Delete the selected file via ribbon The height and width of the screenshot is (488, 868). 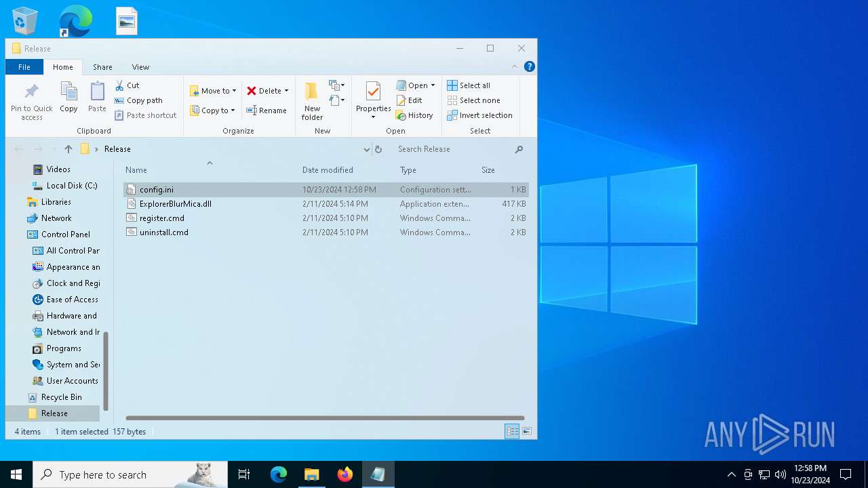pyautogui.click(x=264, y=91)
